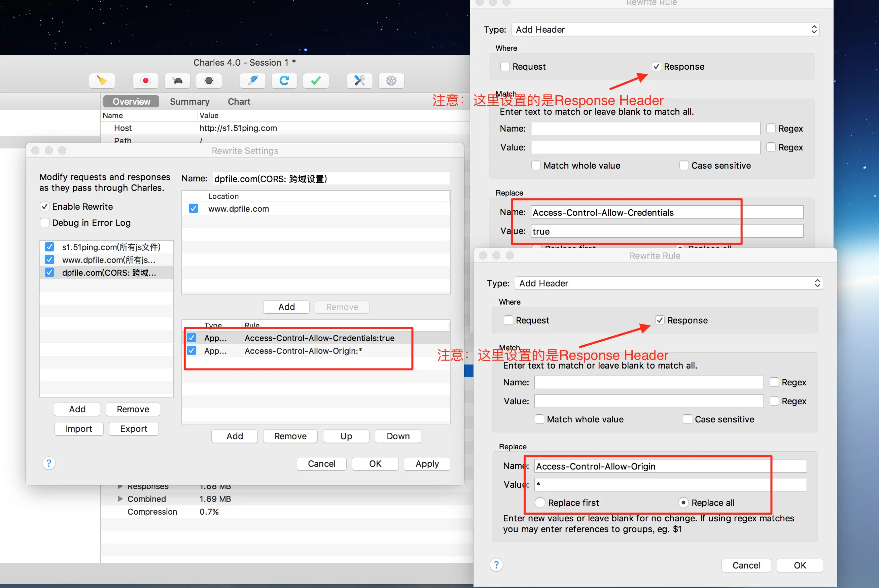Screen dimensions: 879x588
Task: Switch to Chart tab
Action: click(x=239, y=101)
